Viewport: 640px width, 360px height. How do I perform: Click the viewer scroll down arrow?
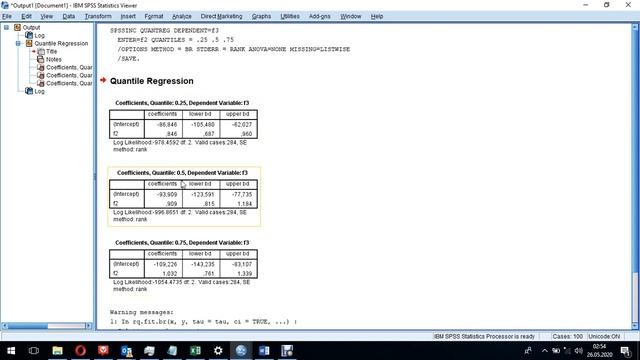tap(635, 326)
